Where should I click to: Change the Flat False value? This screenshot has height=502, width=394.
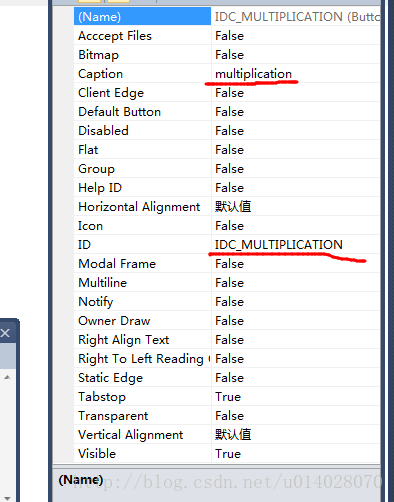[x=296, y=150]
